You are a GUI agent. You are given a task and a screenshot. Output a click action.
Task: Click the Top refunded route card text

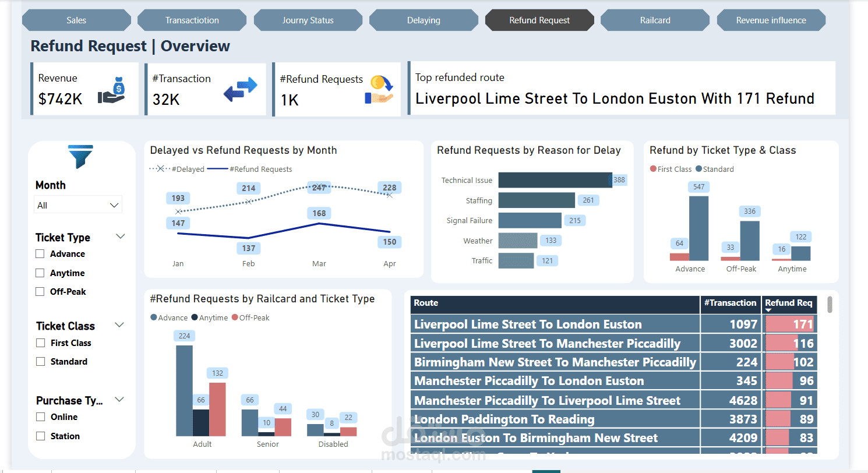coord(615,98)
